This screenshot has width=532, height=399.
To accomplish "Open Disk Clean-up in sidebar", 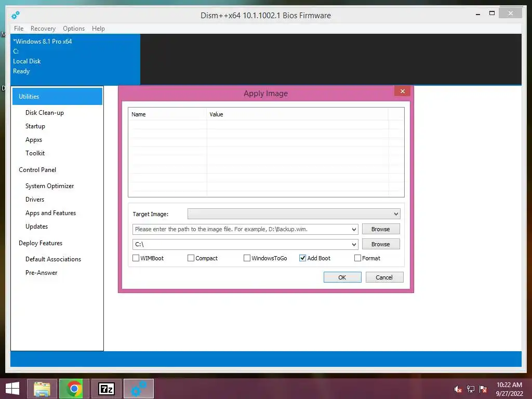I will point(45,113).
